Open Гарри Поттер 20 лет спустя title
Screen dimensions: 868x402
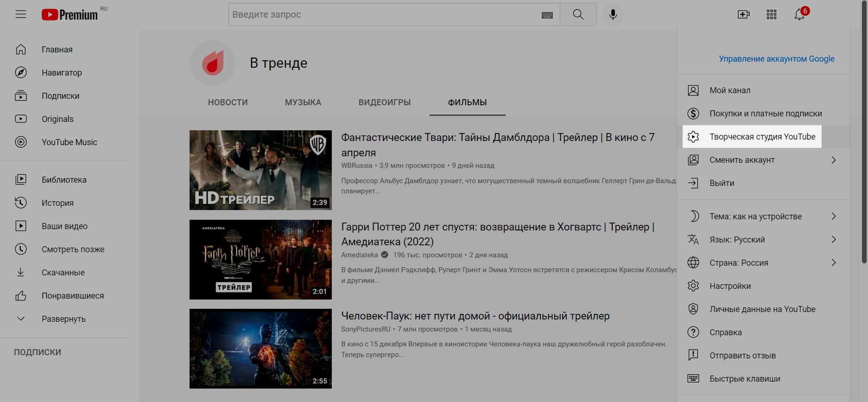point(498,234)
